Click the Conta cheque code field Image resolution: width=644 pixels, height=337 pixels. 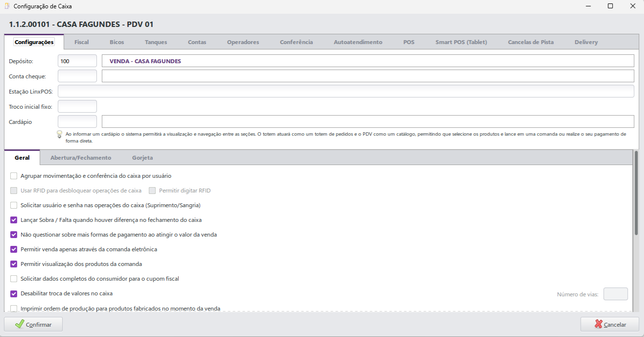tap(77, 76)
